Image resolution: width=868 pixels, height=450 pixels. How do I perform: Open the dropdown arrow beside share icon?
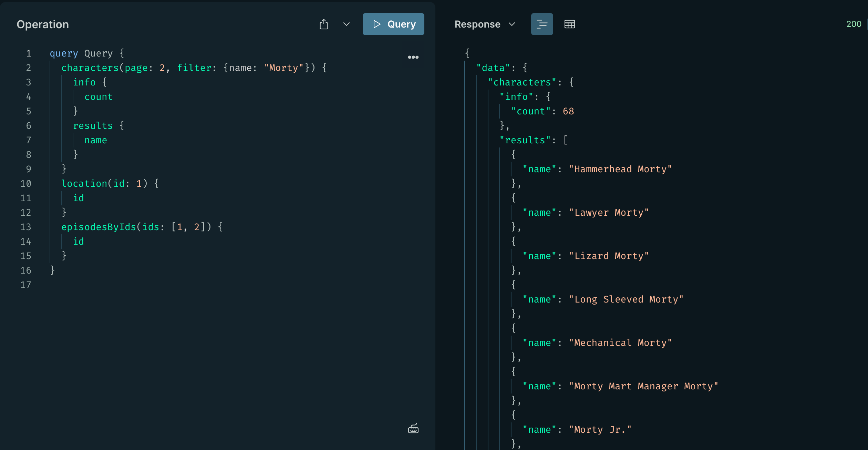pyautogui.click(x=347, y=24)
